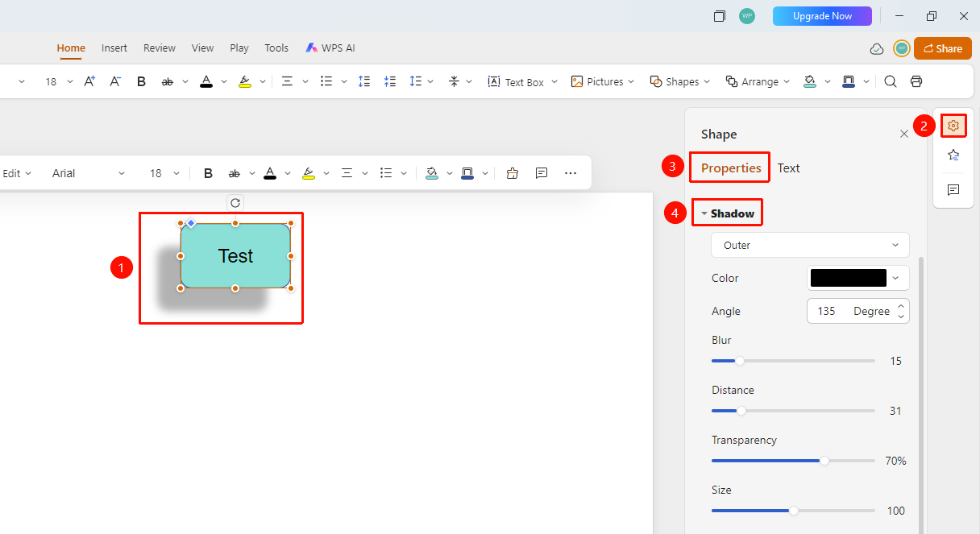Click the cloud sync icon
980x534 pixels.
coord(877,49)
